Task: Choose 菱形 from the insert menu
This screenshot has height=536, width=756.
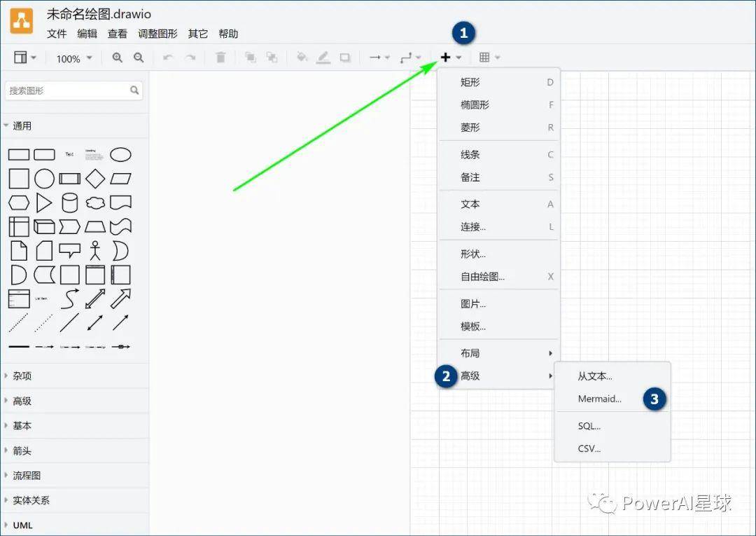Action: click(499, 128)
